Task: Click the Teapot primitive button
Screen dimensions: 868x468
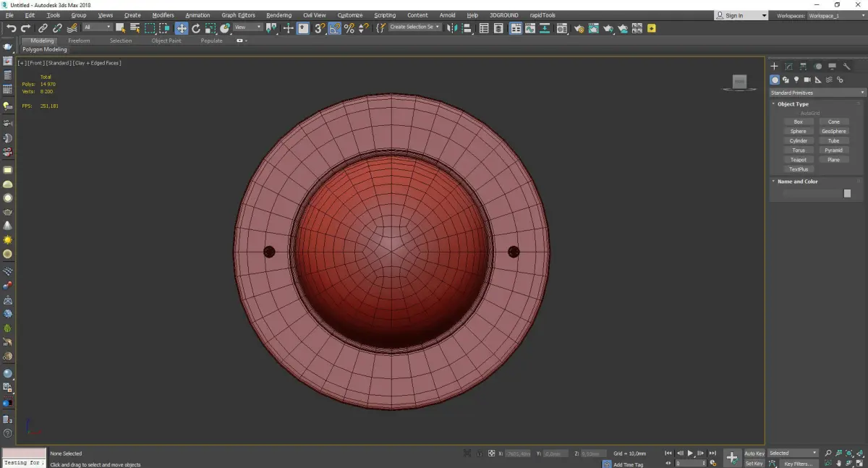Action: coord(798,160)
